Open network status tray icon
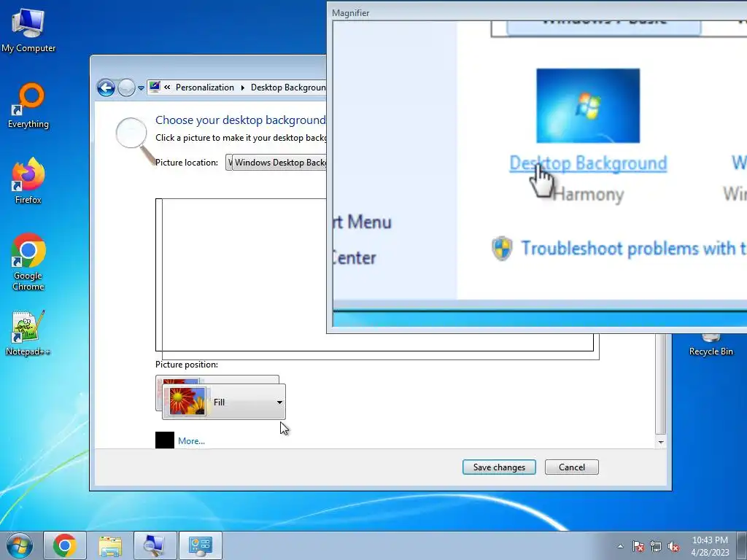The width and height of the screenshot is (747, 560). click(656, 546)
